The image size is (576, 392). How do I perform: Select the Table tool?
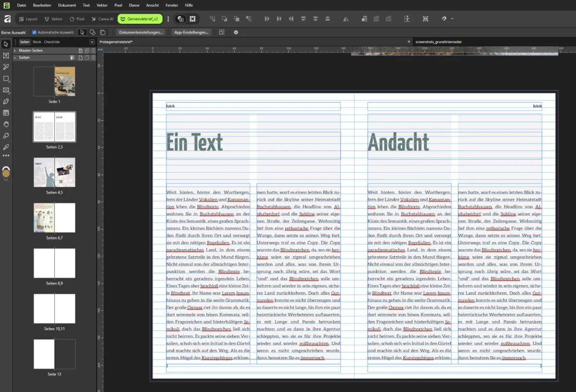(6, 113)
